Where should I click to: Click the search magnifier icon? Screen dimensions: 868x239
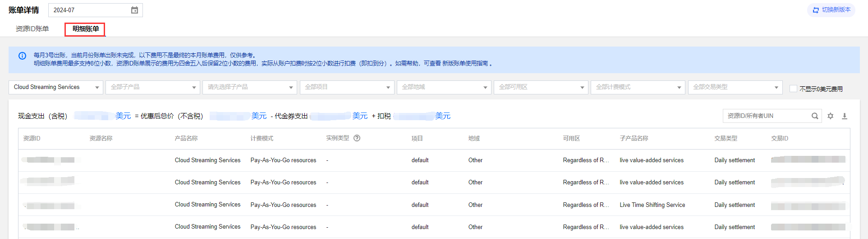(x=815, y=116)
